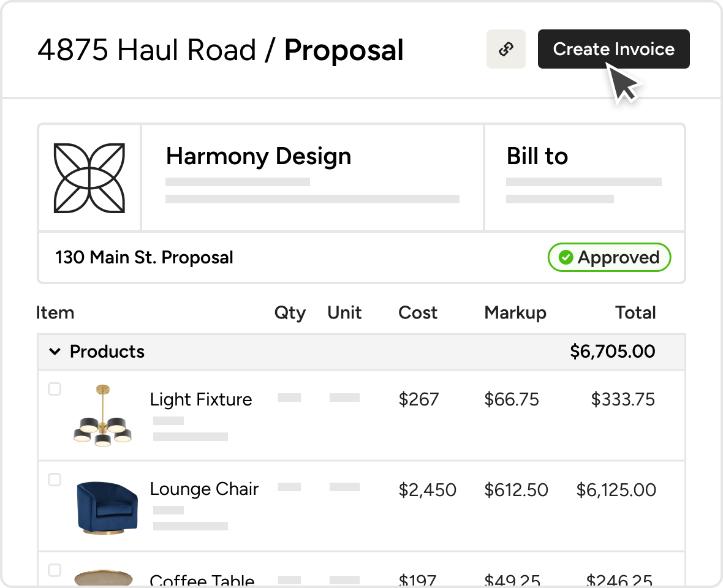Collapse the Products section chevron
723x588 pixels.
click(x=55, y=352)
